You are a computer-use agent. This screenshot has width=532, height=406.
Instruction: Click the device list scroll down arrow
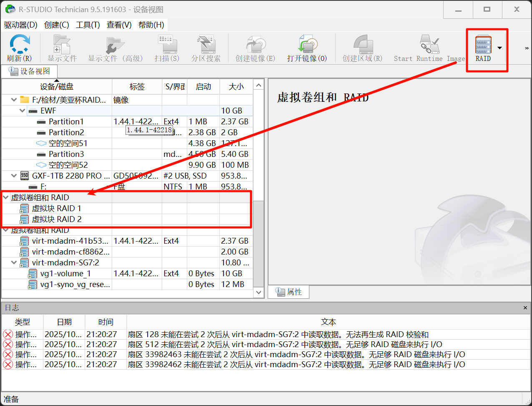coord(258,293)
